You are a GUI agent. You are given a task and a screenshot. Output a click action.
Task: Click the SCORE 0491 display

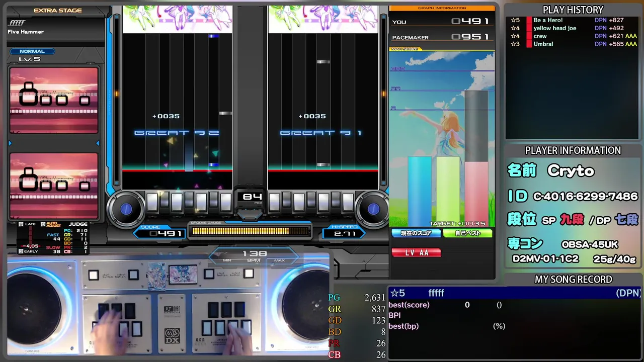(x=160, y=233)
